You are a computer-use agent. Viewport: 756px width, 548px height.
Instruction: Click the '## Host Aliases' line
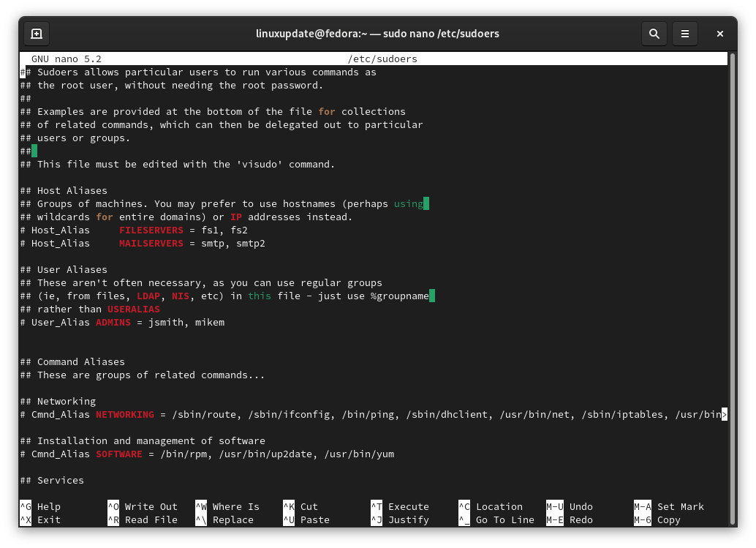click(64, 190)
